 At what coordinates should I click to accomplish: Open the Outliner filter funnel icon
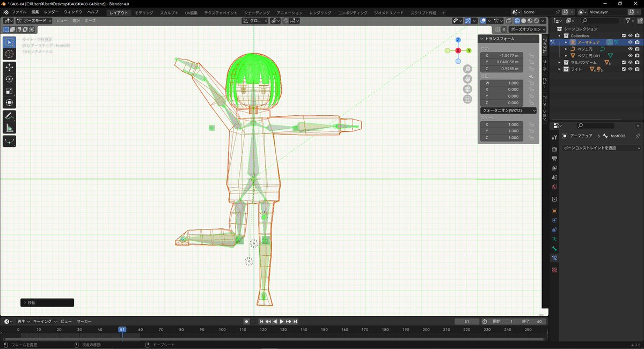(x=628, y=20)
